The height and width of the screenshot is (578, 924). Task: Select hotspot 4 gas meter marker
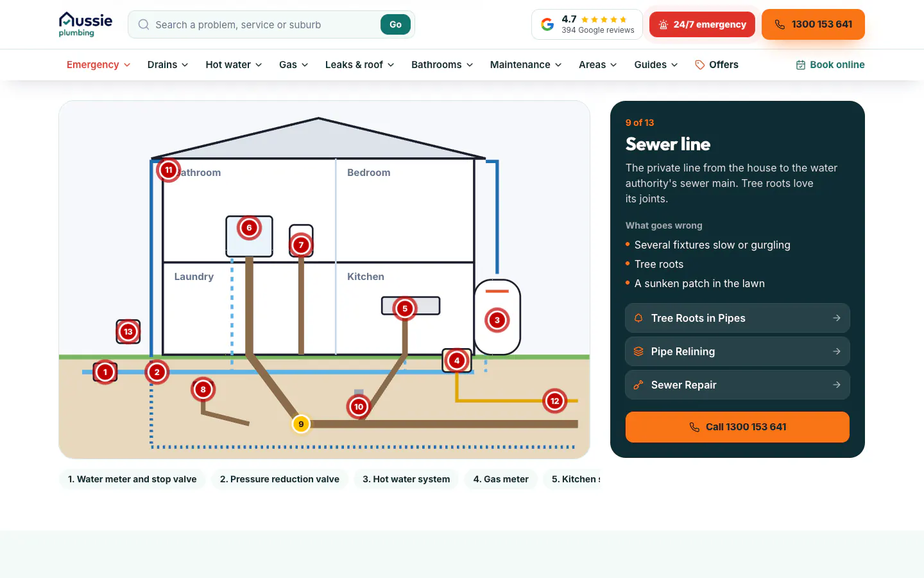457,360
